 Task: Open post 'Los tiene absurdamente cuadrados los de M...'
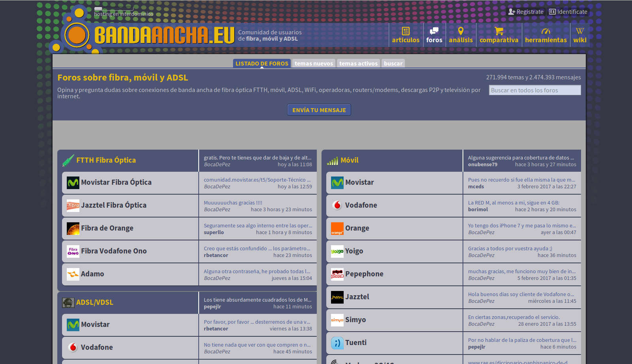(258, 300)
